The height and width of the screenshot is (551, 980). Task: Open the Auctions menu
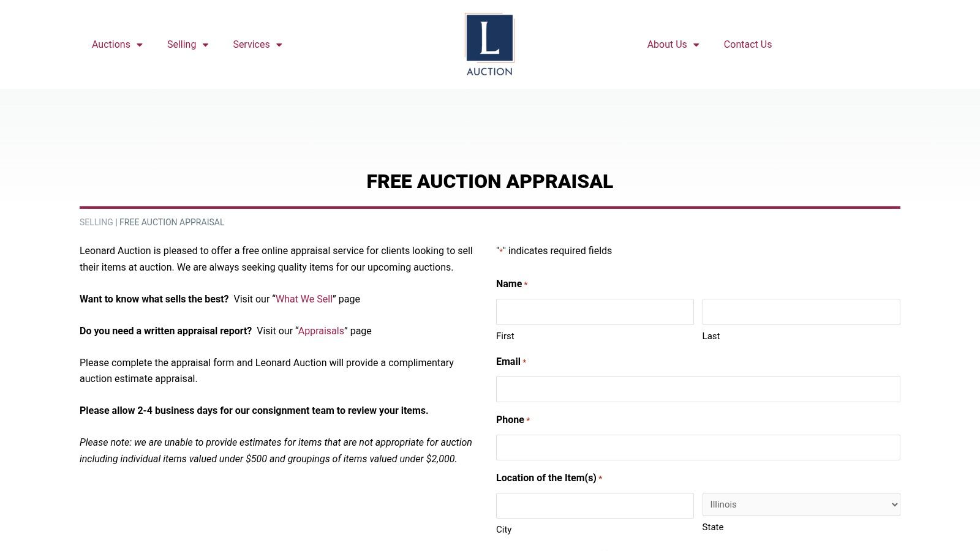(111, 44)
